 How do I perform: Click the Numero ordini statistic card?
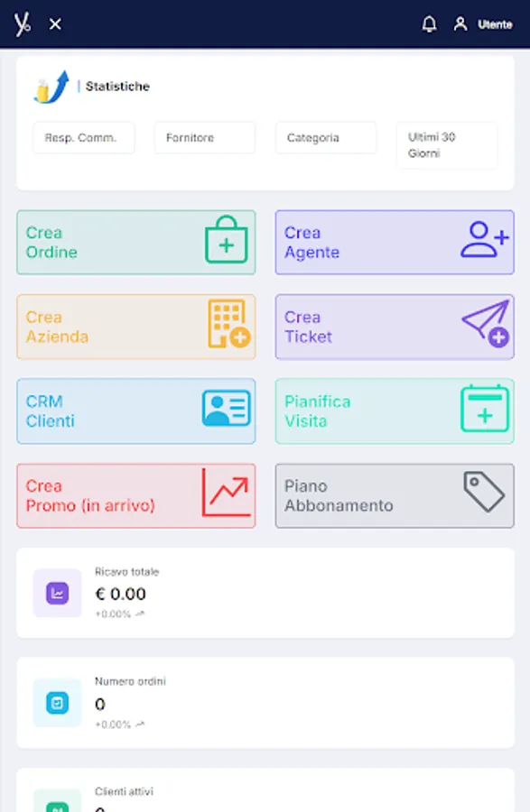[x=265, y=703]
